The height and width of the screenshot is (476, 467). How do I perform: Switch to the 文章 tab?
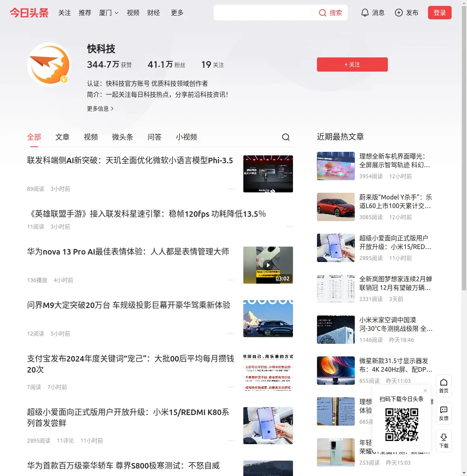pos(63,137)
